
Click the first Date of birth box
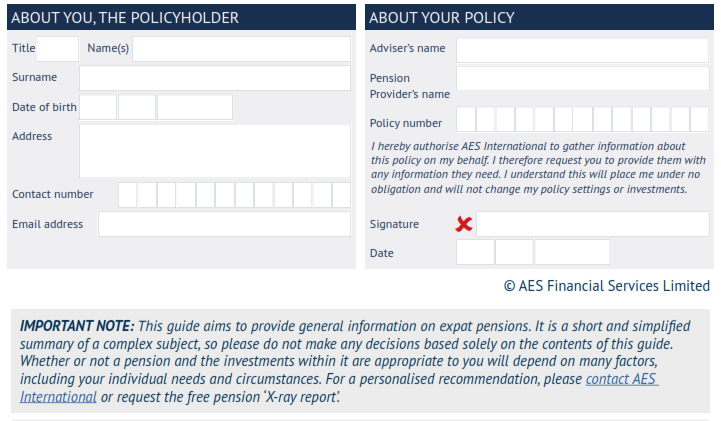[x=98, y=107]
